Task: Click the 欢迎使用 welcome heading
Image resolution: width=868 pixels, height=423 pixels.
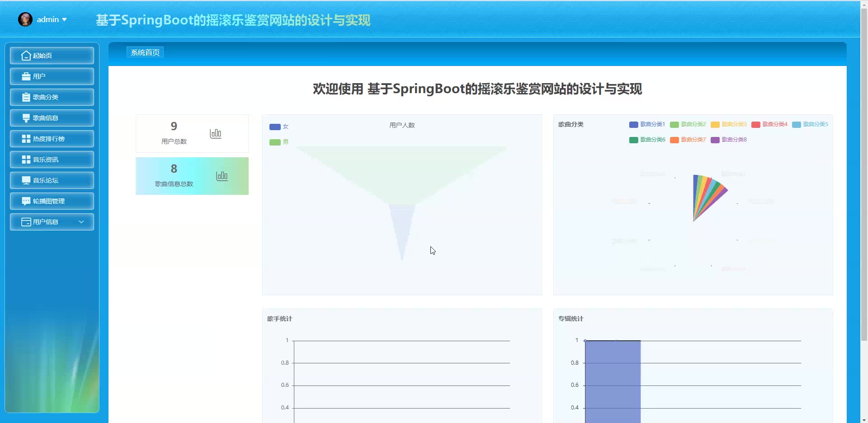Action: (x=477, y=89)
